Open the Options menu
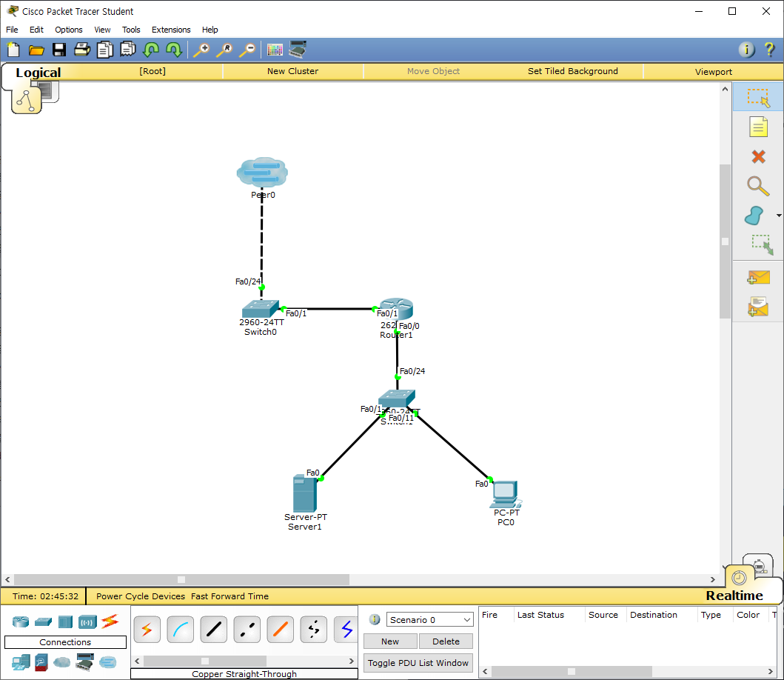784x680 pixels. [x=69, y=30]
